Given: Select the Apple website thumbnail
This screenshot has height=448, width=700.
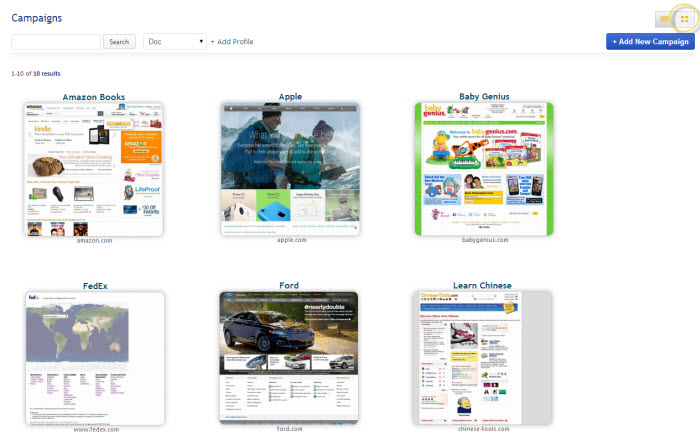Looking at the screenshot, I should (289, 168).
